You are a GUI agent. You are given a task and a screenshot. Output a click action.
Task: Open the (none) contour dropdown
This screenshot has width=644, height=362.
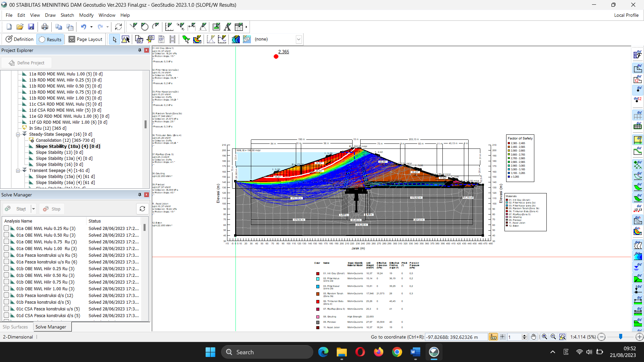tap(298, 39)
